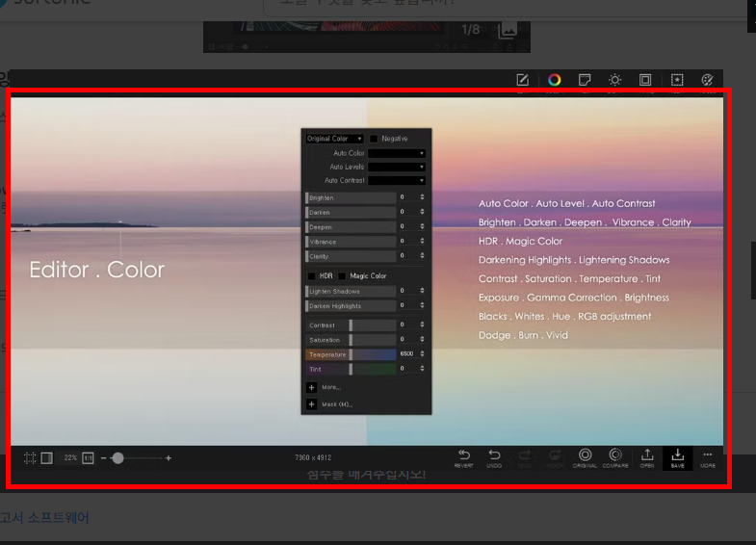This screenshot has height=545, width=756.
Task: Enable the Magic Color checkbox
Action: 342,276
